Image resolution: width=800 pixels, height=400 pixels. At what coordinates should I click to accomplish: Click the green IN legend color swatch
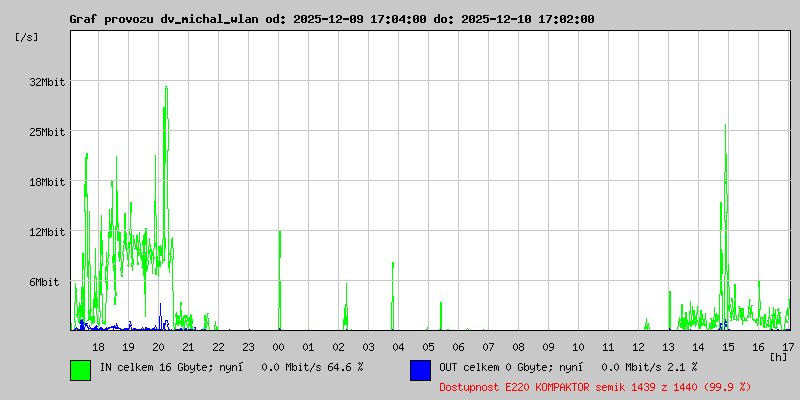tap(81, 370)
